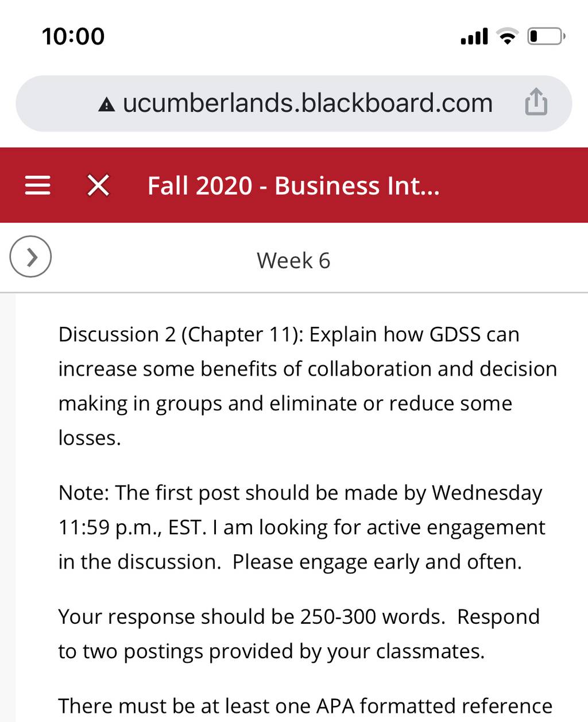Expand the sidebar with chevron circle
Screen dimensions: 588x722
pos(30,256)
